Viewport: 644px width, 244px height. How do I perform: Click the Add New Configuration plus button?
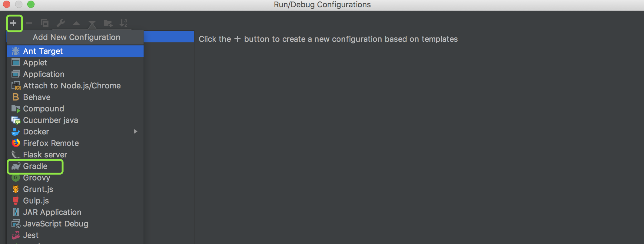point(14,23)
